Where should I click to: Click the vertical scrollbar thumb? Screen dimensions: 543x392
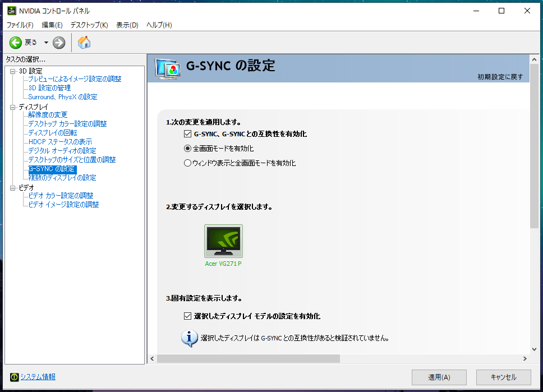pyautogui.click(x=534, y=146)
